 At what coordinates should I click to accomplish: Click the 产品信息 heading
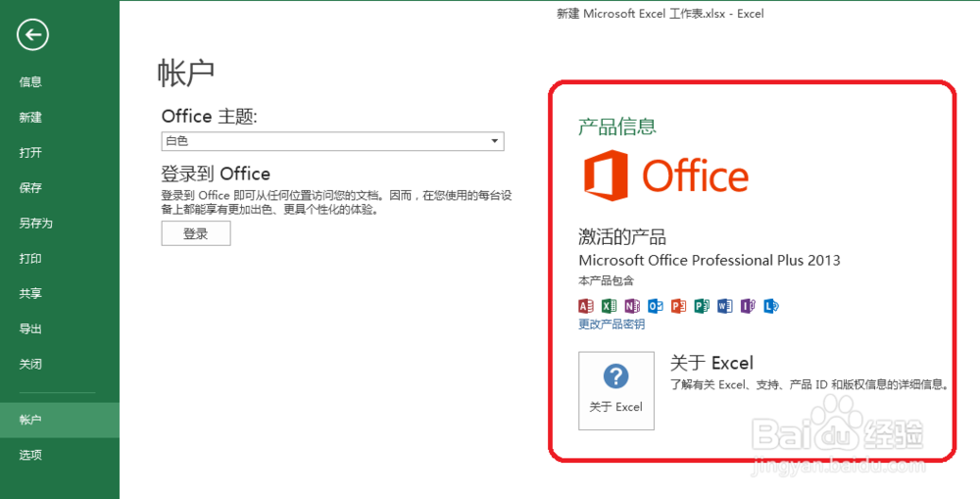point(616,126)
